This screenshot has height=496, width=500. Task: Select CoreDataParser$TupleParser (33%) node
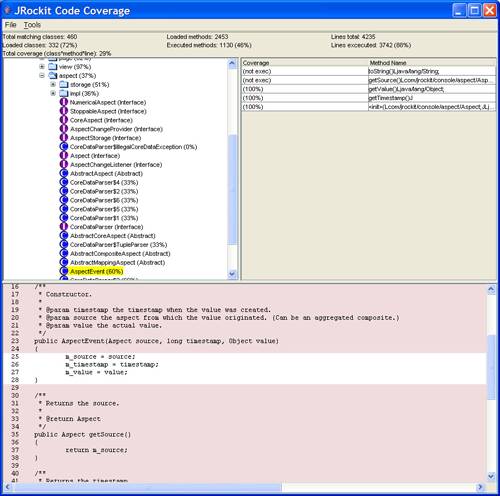coord(118,245)
